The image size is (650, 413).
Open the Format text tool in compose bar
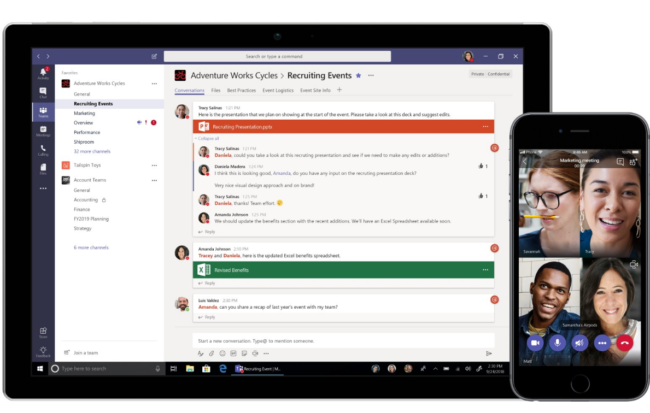point(201,353)
